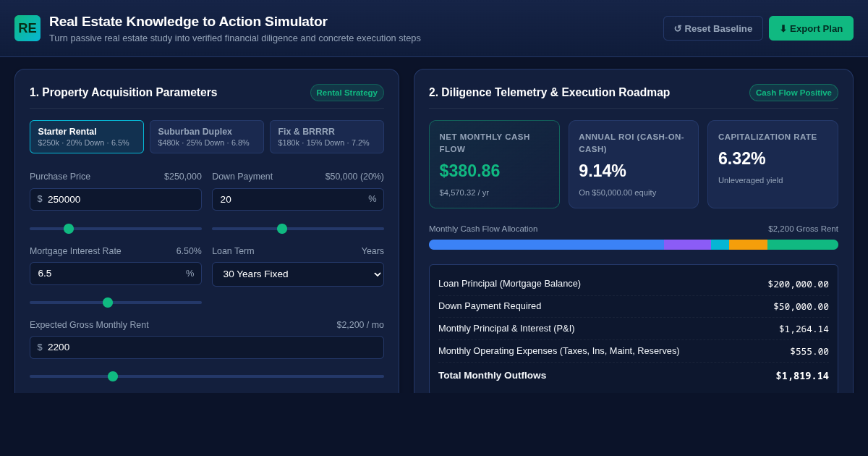Open the Loan Term dropdown
This screenshot has height=456, width=868.
298,274
